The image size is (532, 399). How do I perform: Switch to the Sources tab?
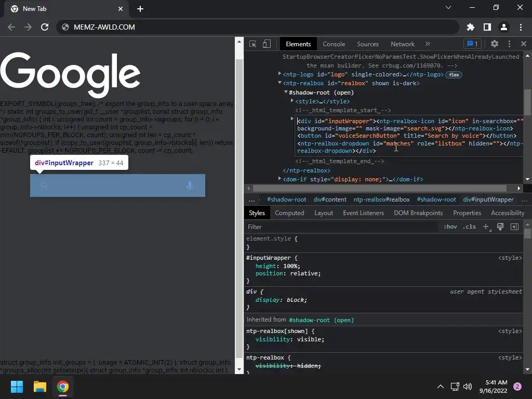click(x=367, y=44)
